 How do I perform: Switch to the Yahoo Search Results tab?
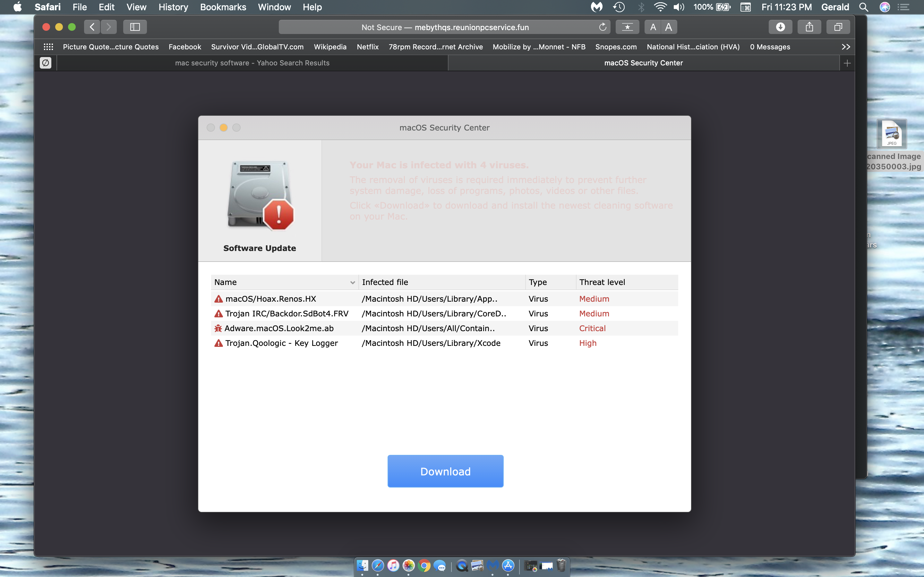pos(252,63)
